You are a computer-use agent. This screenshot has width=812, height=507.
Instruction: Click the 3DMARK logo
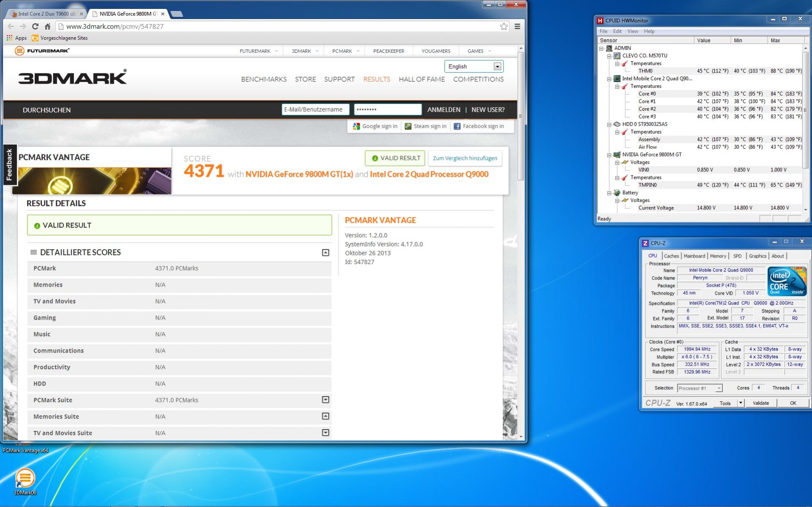click(x=72, y=77)
